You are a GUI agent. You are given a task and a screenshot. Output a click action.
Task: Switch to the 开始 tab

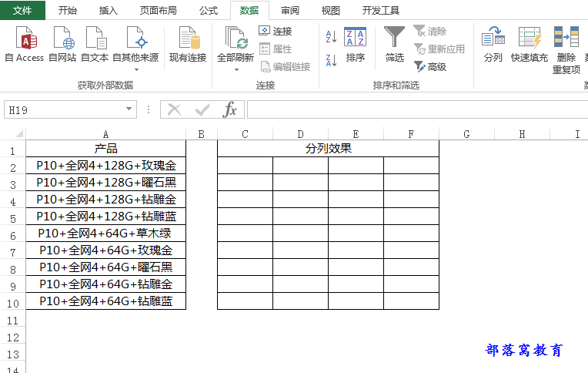click(x=68, y=11)
